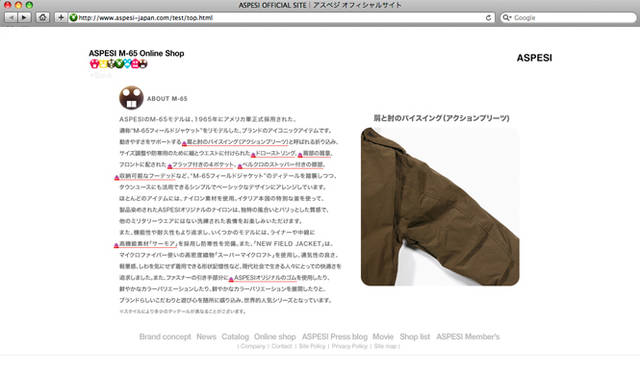
Task: Open the フラップ付きの4ポケット underlined link
Action: tap(203, 164)
